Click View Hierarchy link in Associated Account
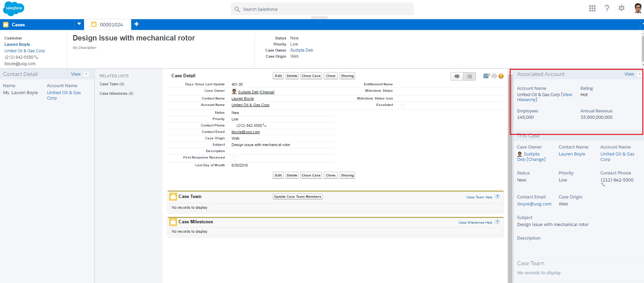644x283 pixels. click(544, 97)
